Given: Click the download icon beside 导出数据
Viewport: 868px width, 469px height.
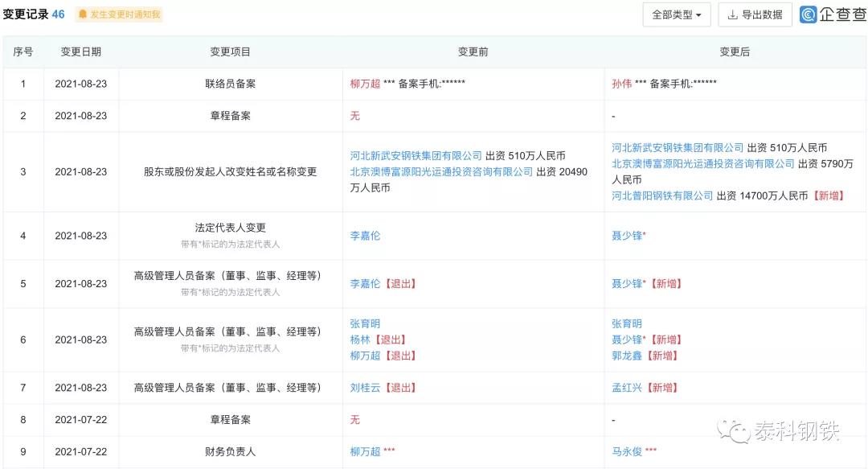Looking at the screenshot, I should (x=733, y=14).
